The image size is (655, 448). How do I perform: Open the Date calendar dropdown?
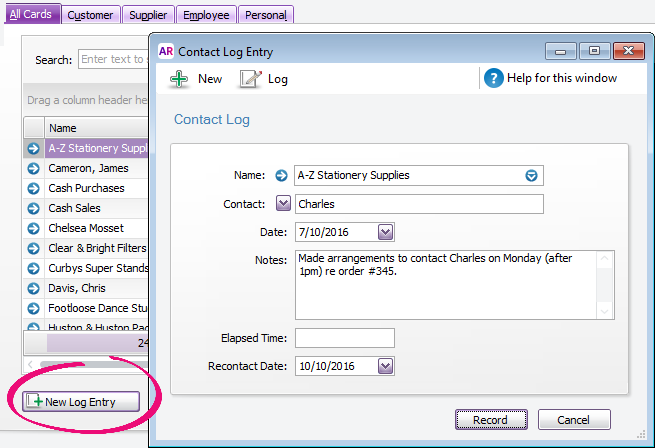[386, 232]
